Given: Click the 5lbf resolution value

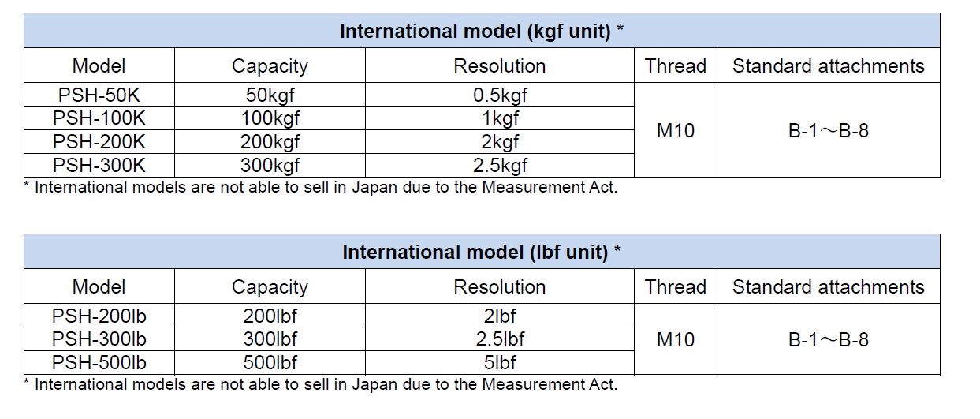Looking at the screenshot, I should click(500, 363).
